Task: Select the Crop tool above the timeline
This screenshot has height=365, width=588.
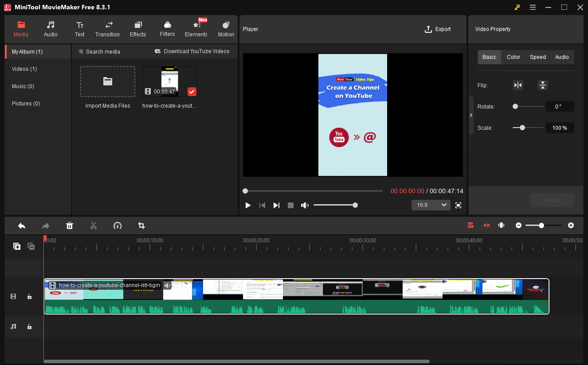Action: pos(141,225)
